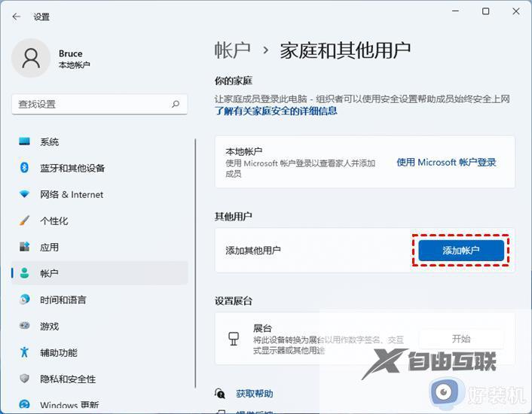Click the 展台 kiosk icon

234,339
